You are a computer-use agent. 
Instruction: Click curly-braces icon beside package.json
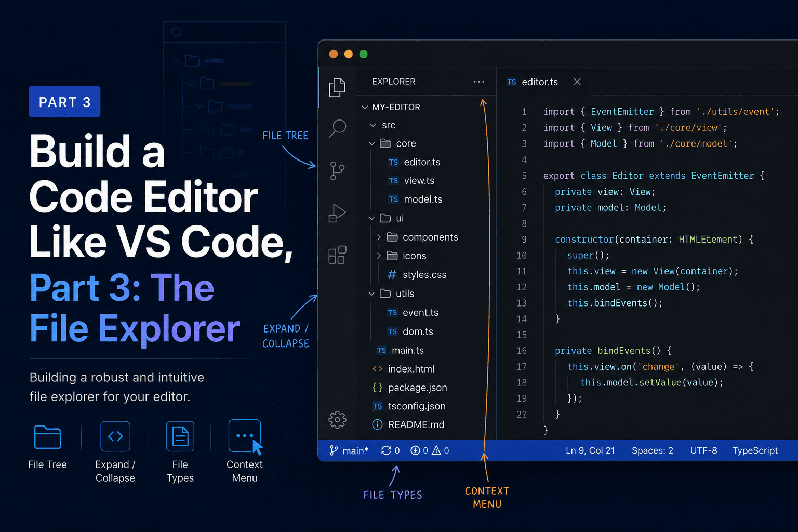(x=378, y=388)
